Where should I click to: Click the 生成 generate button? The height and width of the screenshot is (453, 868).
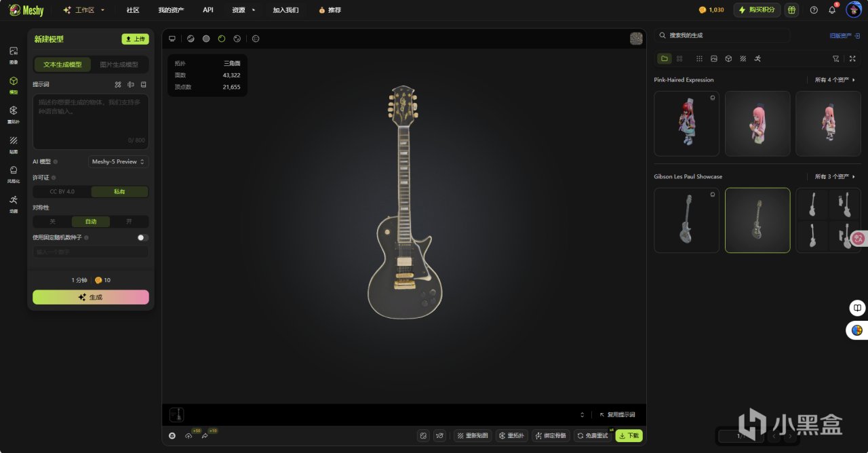coord(91,297)
